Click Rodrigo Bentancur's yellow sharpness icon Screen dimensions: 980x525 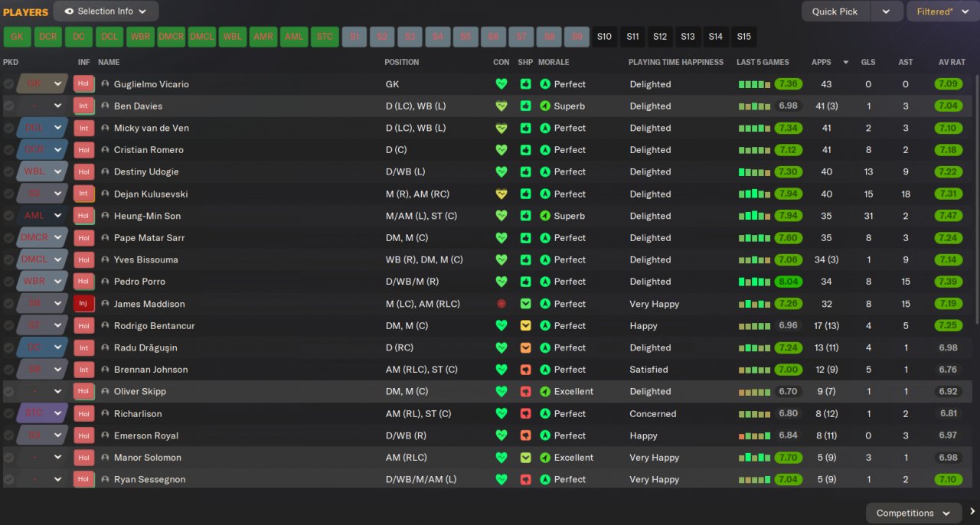click(525, 325)
